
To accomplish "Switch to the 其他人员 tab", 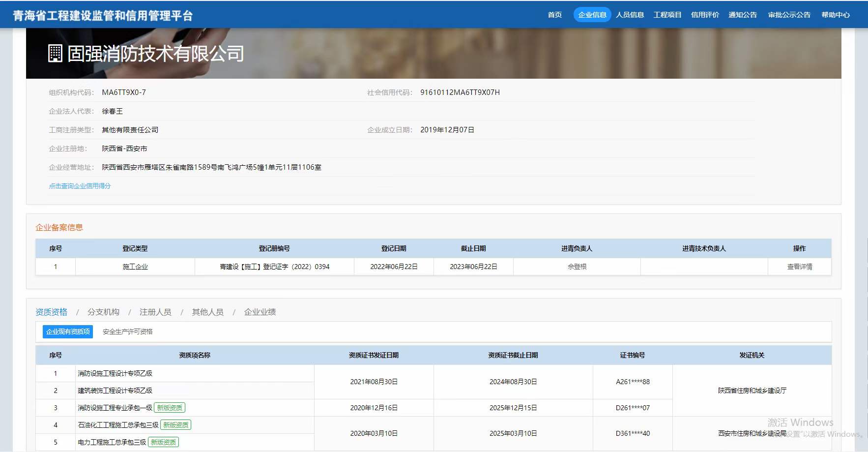I will pyautogui.click(x=207, y=312).
